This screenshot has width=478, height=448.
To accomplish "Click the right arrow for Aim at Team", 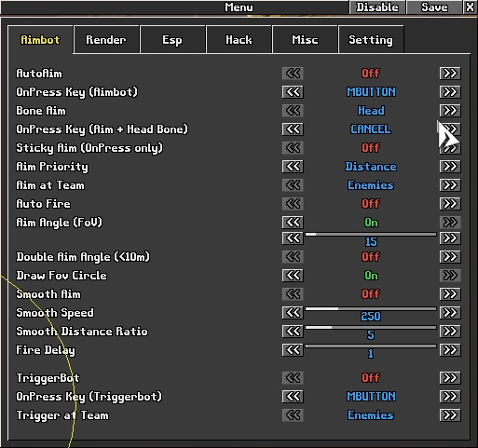I will 450,185.
